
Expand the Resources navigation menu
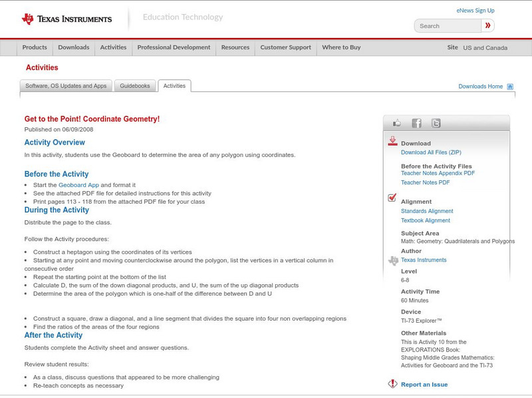coord(235,48)
